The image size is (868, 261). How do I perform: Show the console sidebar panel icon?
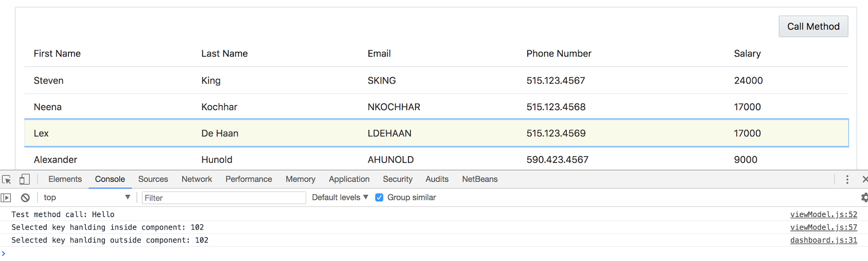pyautogui.click(x=6, y=198)
